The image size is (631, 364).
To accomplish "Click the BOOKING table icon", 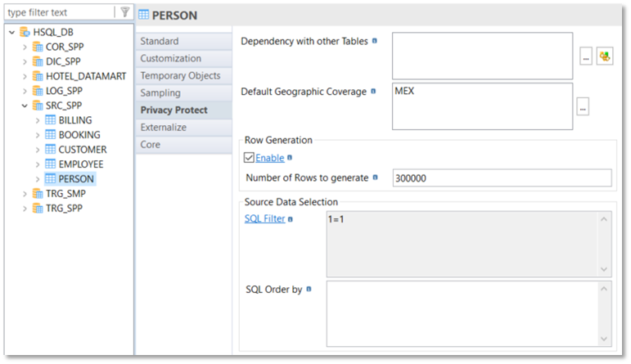I will coord(50,135).
